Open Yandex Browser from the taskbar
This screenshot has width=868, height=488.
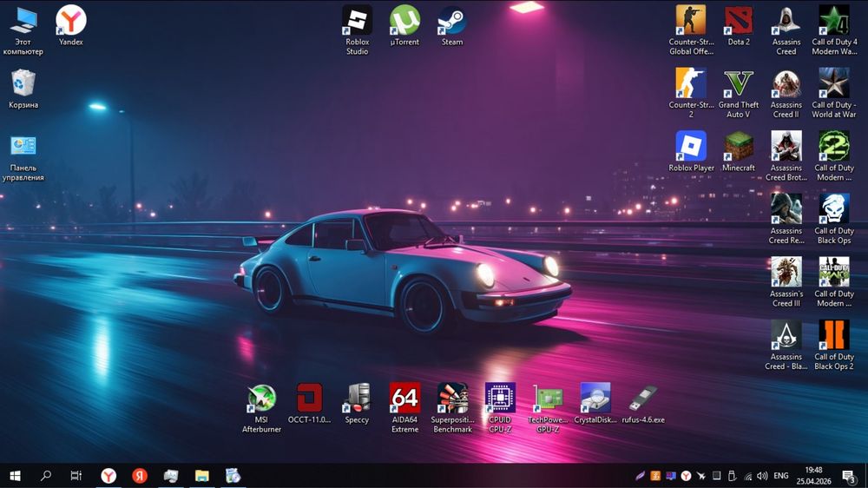108,475
